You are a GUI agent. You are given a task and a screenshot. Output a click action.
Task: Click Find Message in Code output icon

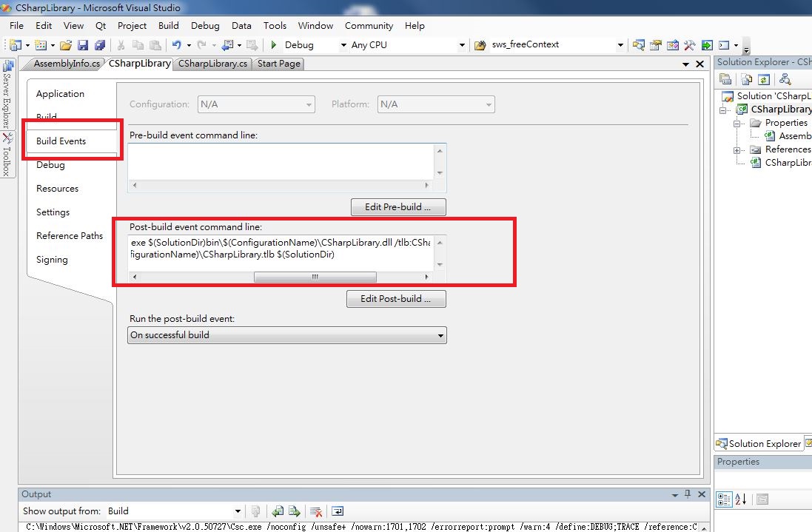[255, 511]
